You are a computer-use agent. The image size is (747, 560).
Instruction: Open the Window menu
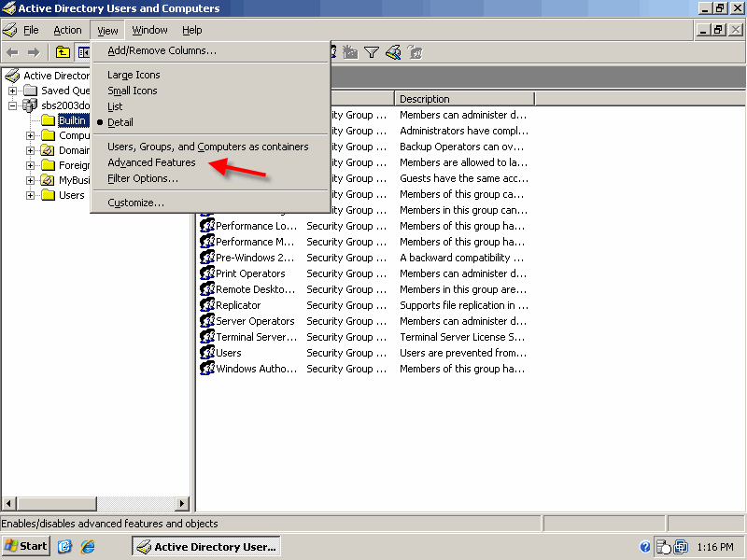coord(149,30)
